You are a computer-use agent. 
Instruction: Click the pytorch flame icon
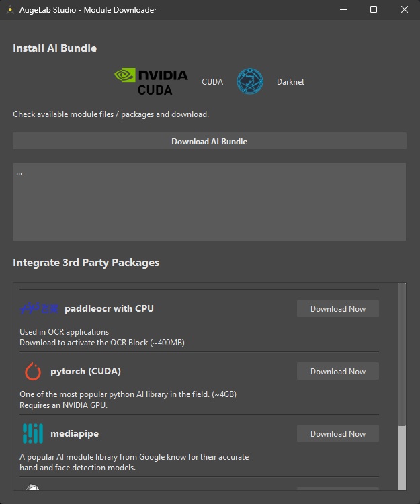tap(32, 372)
